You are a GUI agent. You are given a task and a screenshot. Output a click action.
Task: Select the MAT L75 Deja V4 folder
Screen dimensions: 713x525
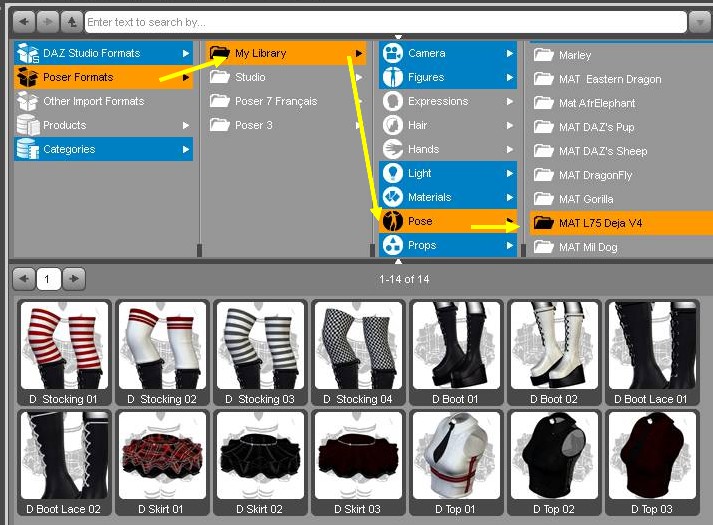coord(621,223)
